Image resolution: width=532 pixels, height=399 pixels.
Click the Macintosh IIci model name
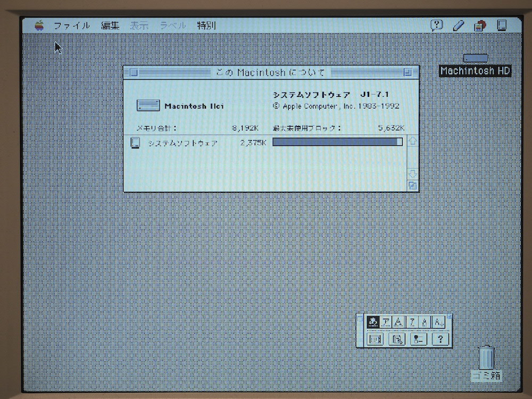[x=194, y=106]
